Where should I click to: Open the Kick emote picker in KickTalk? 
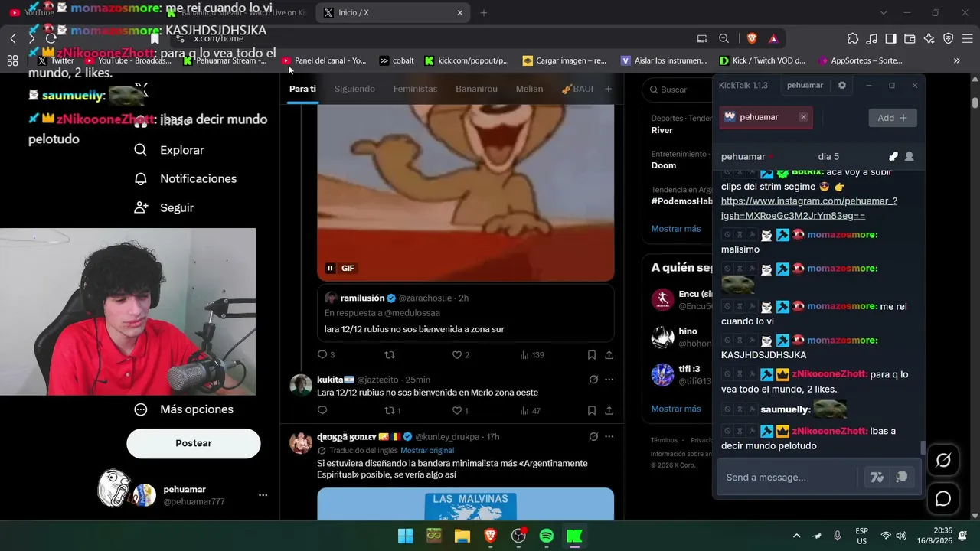click(902, 478)
